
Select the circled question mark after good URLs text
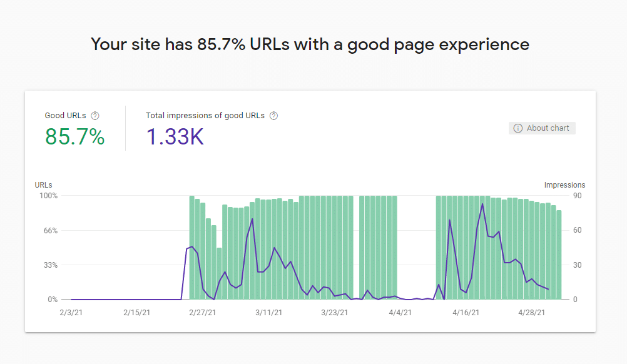click(x=94, y=115)
